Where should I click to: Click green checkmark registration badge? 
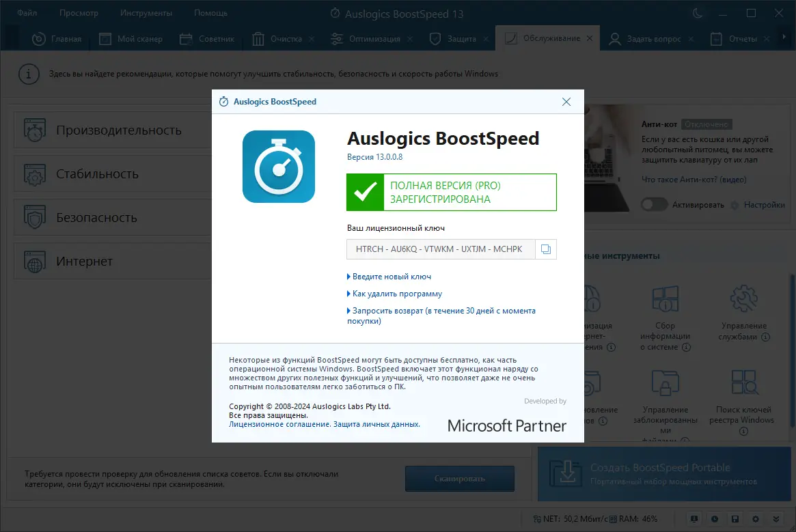[x=365, y=193]
